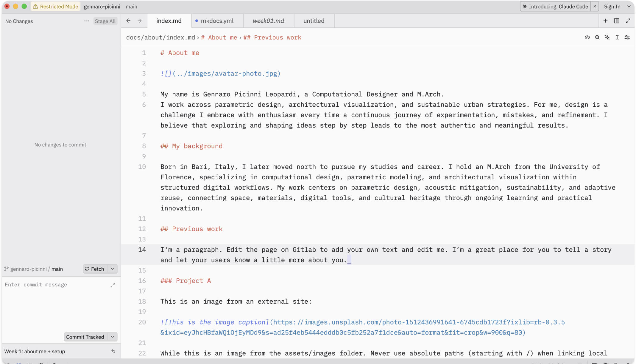
Task: Open the markdown preview eye icon
Action: click(x=587, y=37)
